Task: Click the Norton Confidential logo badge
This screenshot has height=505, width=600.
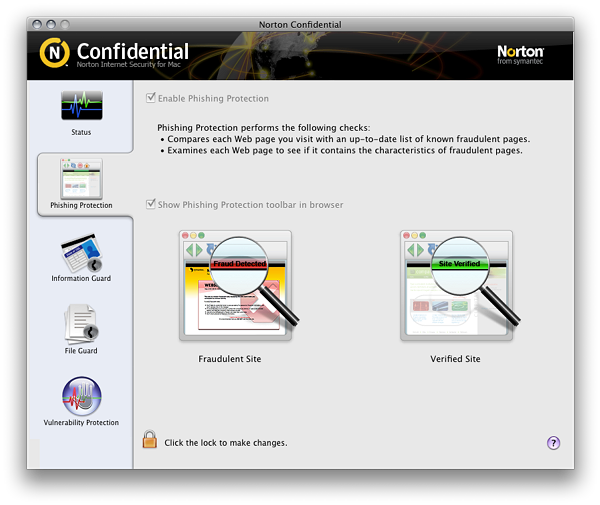Action: pyautogui.click(x=54, y=52)
